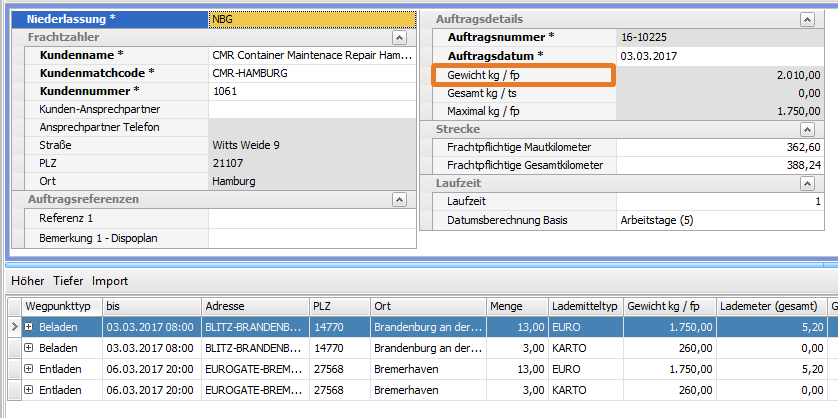Collapse the Strecke section

click(x=806, y=129)
